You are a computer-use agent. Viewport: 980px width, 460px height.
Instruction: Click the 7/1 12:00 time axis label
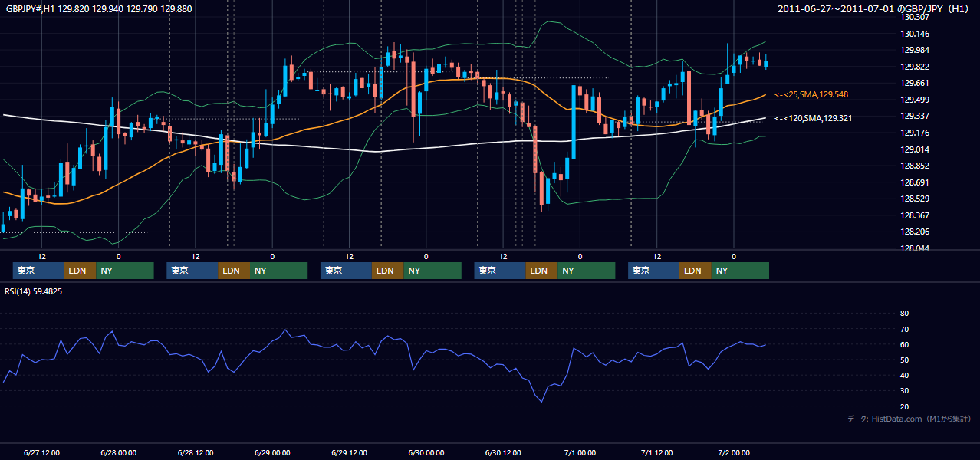click(x=657, y=452)
